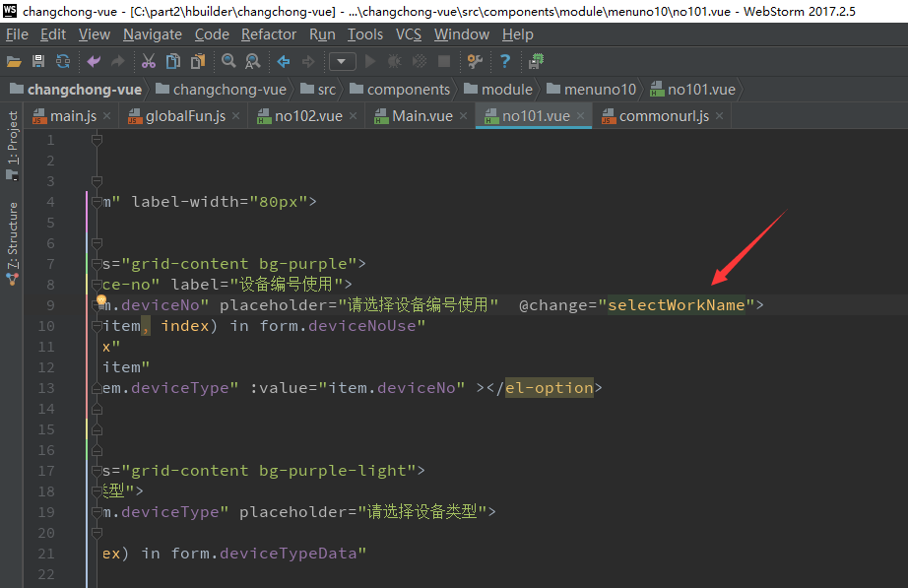Open Settings via the wrench icon

(x=474, y=61)
